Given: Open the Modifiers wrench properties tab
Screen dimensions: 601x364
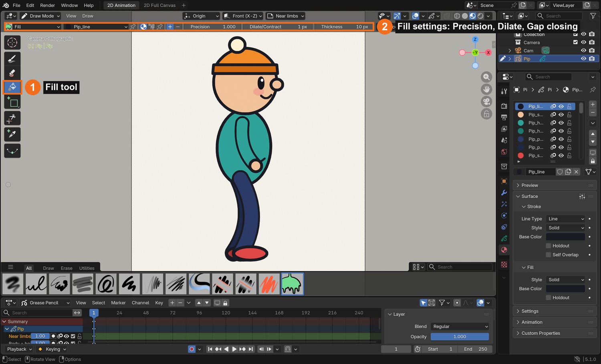Looking at the screenshot, I should (504, 193).
